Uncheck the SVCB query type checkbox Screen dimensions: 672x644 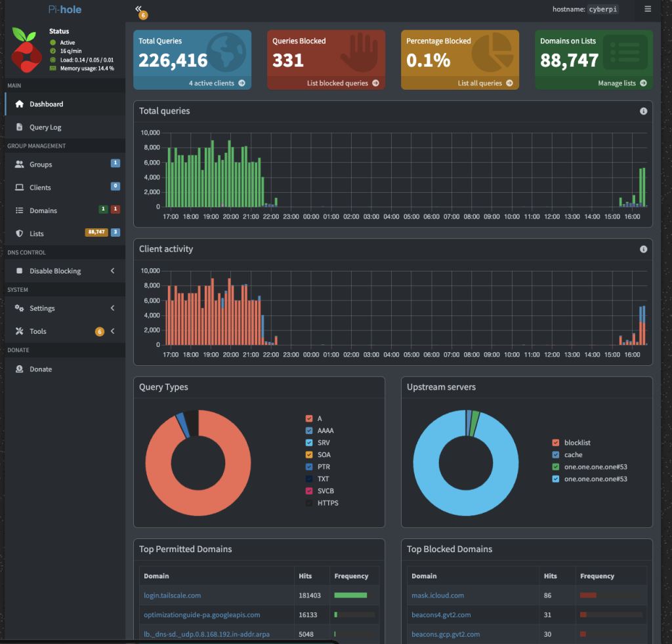click(x=309, y=491)
